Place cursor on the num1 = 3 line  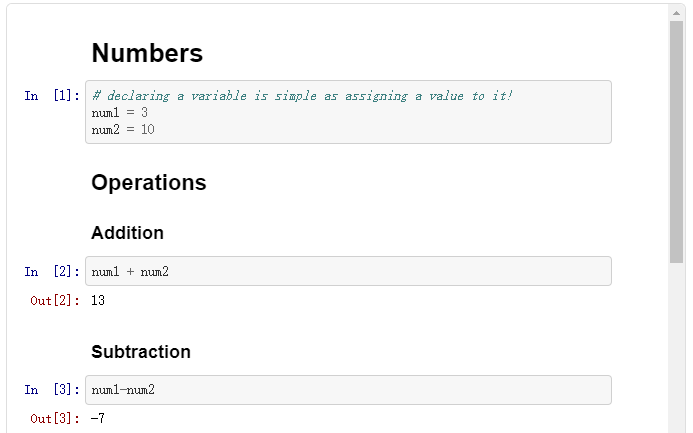point(119,113)
